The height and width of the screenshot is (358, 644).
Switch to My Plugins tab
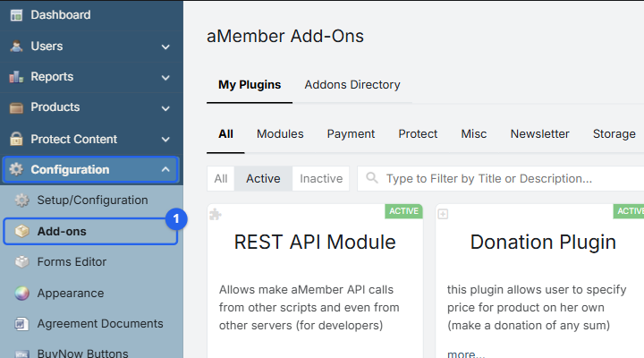point(250,85)
